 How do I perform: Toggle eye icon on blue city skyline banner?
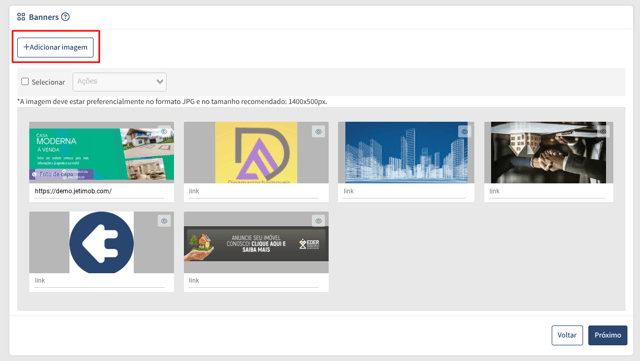464,131
